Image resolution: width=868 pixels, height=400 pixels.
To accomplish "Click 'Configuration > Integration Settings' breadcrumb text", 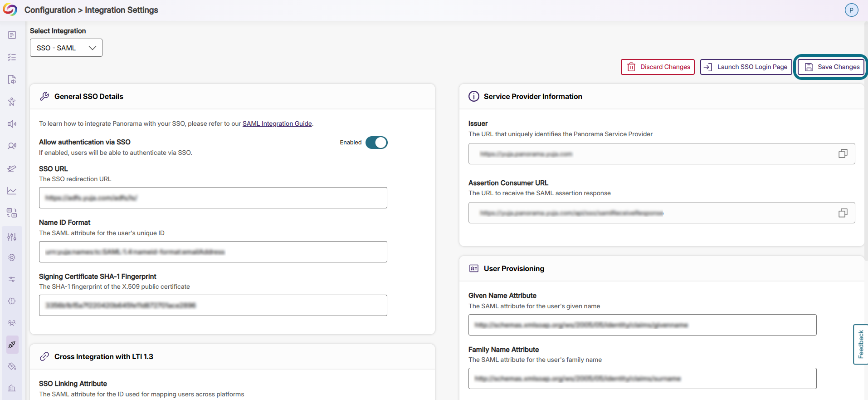I will (91, 10).
